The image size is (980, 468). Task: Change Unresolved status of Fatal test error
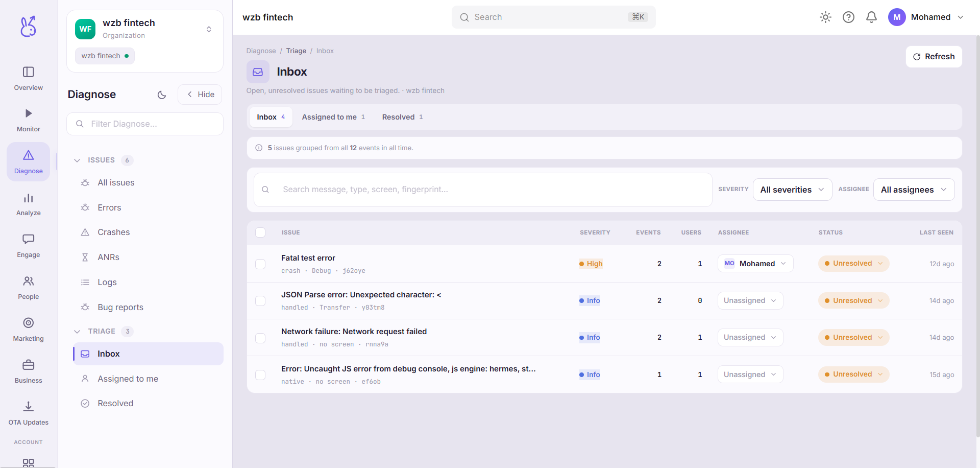[x=853, y=264]
